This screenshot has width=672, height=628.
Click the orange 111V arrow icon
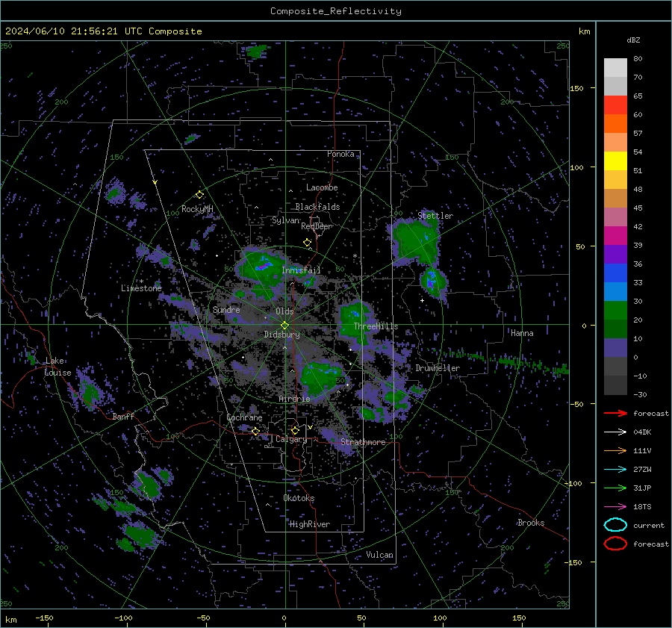click(x=615, y=450)
